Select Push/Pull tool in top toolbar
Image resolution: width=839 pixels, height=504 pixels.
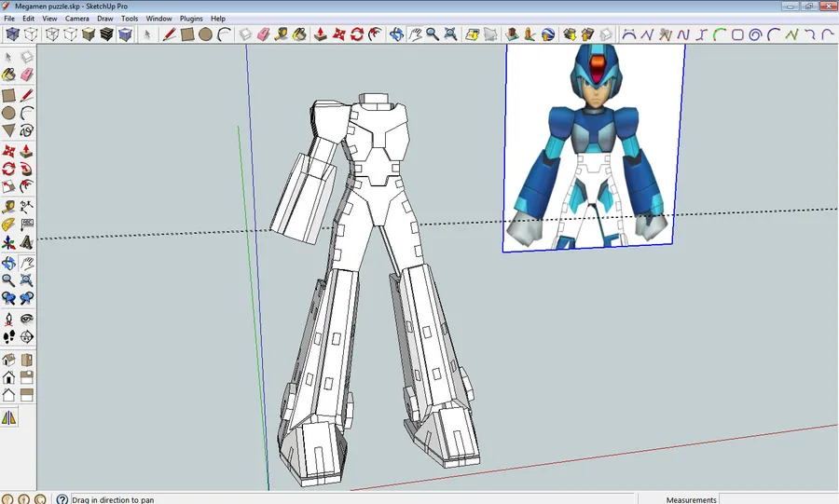tap(321, 34)
